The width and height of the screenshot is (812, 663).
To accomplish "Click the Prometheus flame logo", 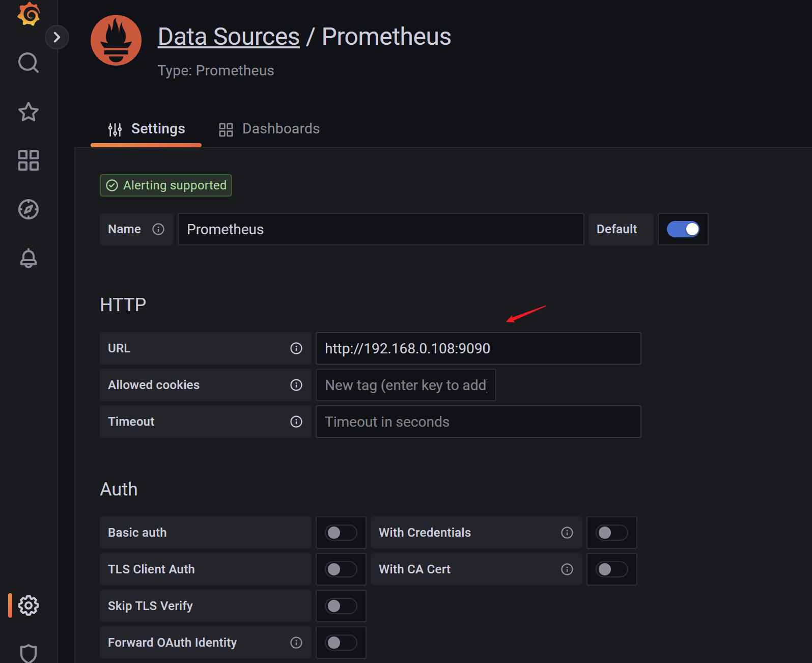I will point(116,40).
